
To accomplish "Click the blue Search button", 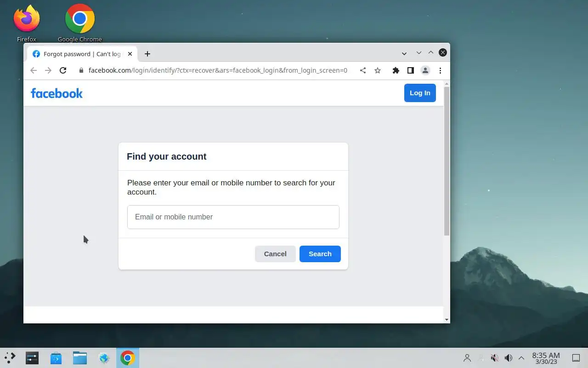I will [x=320, y=254].
